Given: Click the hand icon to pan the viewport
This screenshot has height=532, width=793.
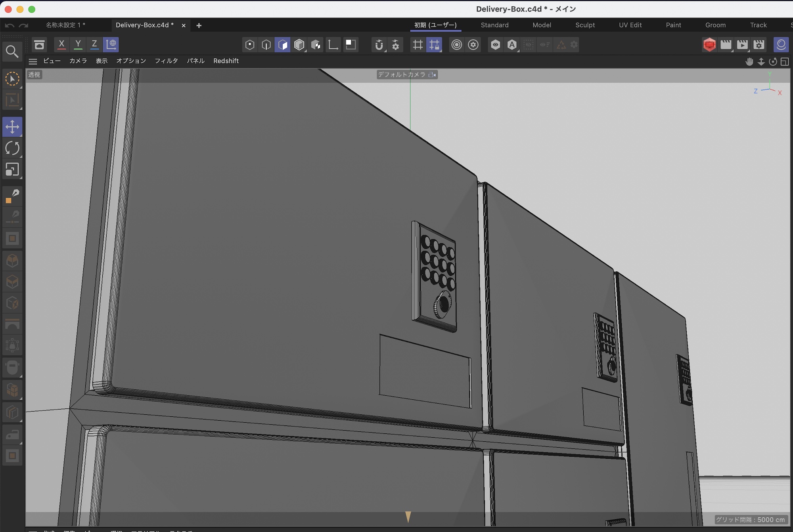Looking at the screenshot, I should (749, 62).
